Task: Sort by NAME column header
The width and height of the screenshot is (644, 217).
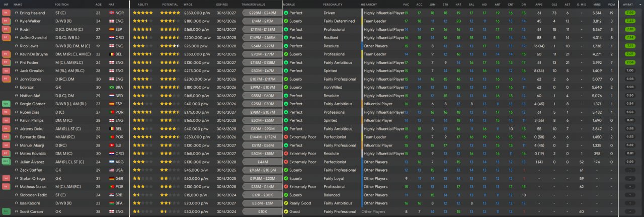Action: coord(18,4)
